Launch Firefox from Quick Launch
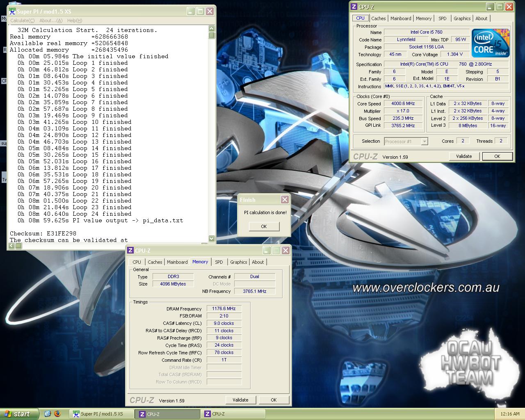The width and height of the screenshot is (525, 420). coord(57,414)
